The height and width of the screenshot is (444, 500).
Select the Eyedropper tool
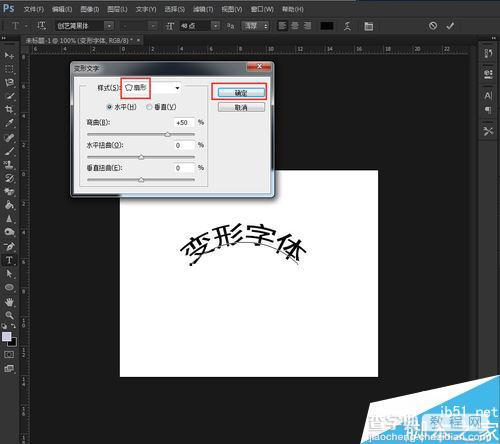[x=9, y=123]
